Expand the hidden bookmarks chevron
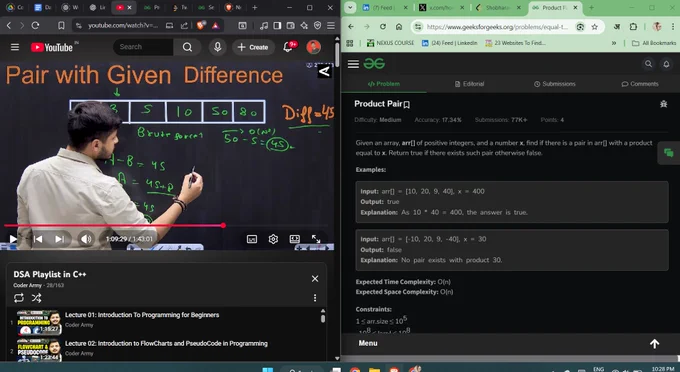 pyautogui.click(x=614, y=43)
